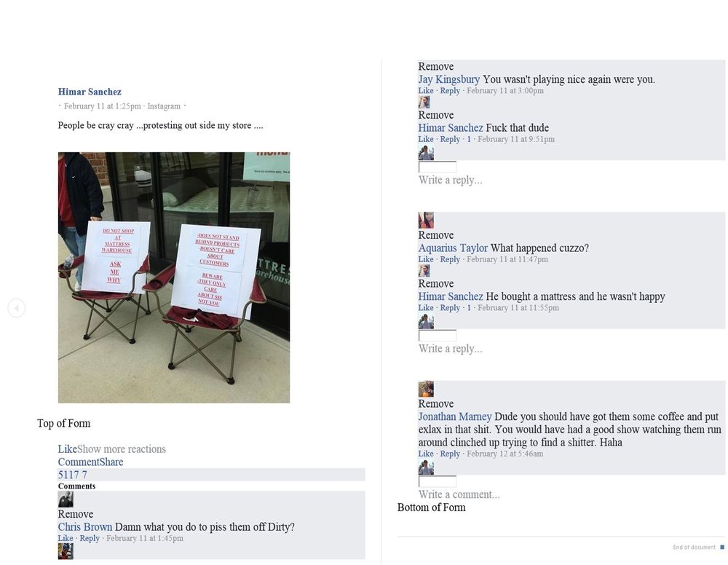Screen dimensions: 728x565
Task: Click the End of document marker icon
Action: pyautogui.click(x=722, y=548)
